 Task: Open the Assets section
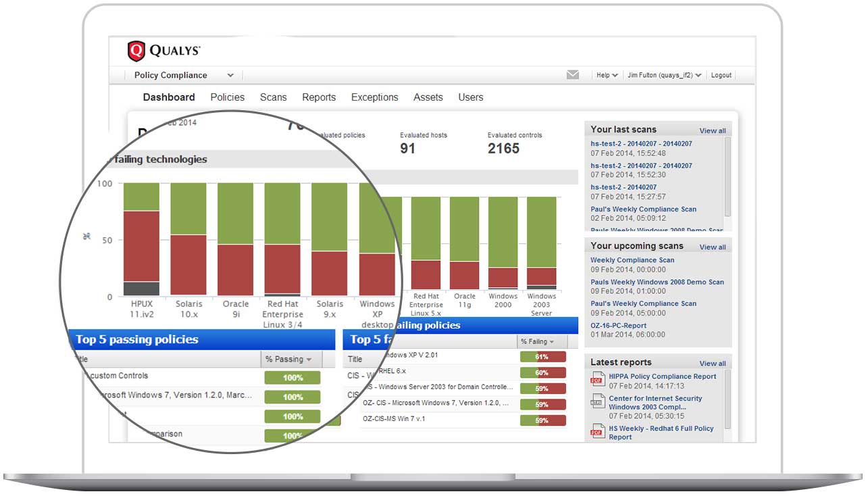(x=428, y=97)
